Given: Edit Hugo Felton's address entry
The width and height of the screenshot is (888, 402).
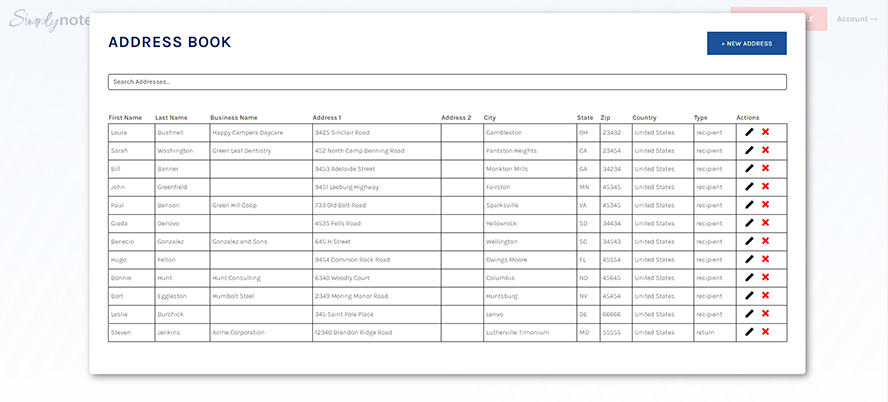Looking at the screenshot, I should (749, 259).
